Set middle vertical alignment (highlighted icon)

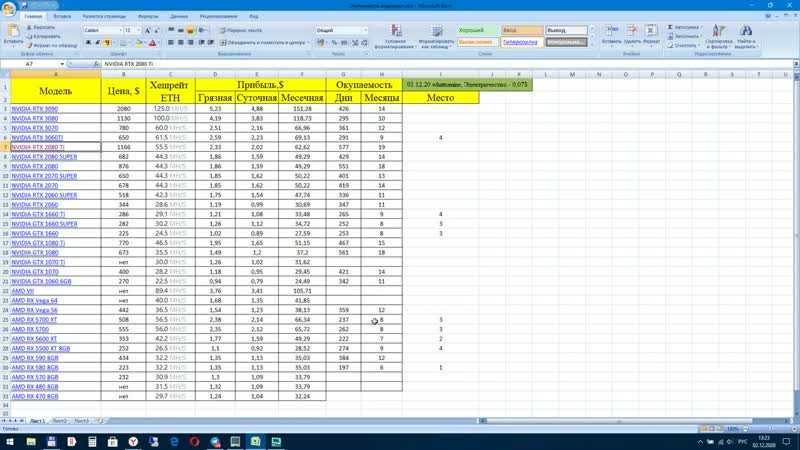point(190,31)
